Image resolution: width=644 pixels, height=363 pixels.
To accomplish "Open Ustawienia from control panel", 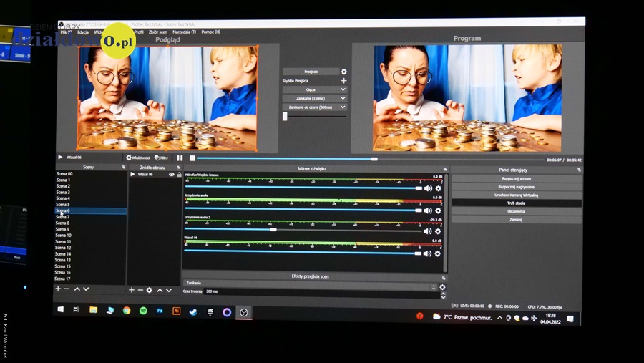I will (516, 211).
